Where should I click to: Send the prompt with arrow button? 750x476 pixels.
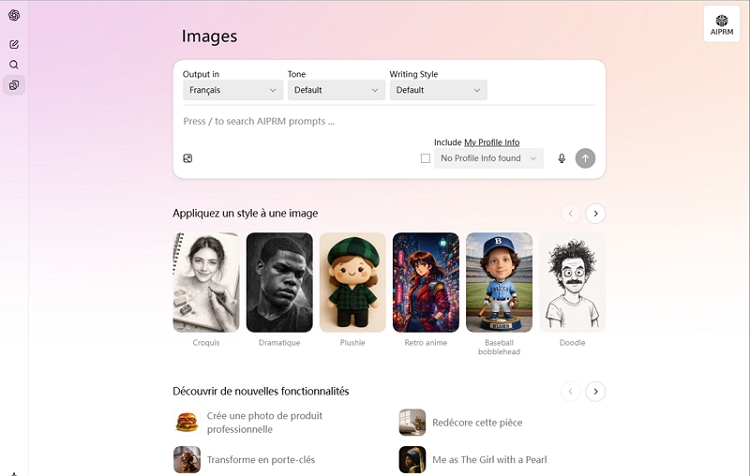coord(585,158)
